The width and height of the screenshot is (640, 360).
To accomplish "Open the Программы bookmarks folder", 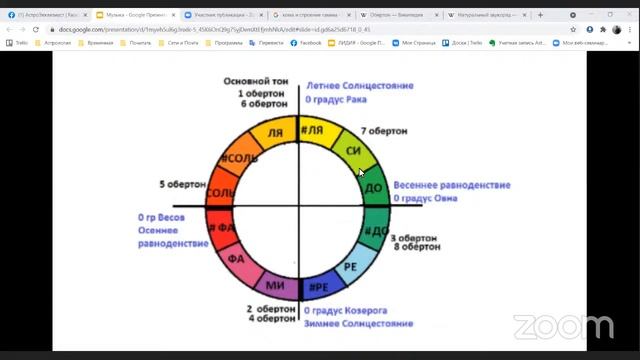I will coord(224,42).
